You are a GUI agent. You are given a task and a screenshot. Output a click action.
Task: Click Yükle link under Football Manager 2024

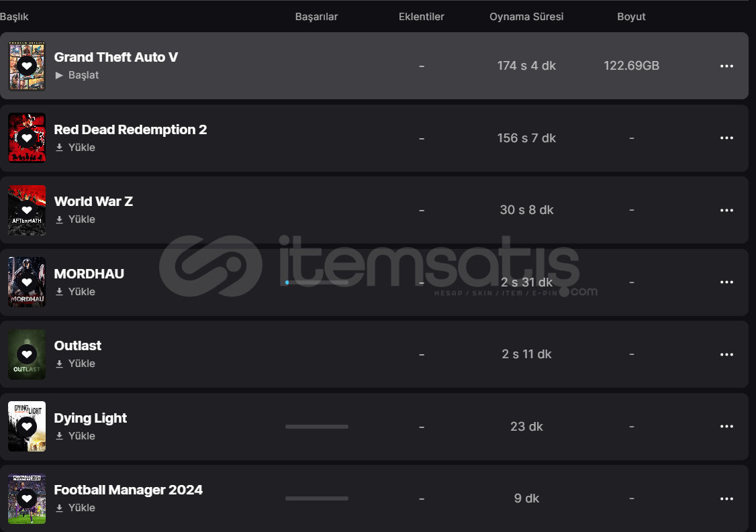pos(81,507)
